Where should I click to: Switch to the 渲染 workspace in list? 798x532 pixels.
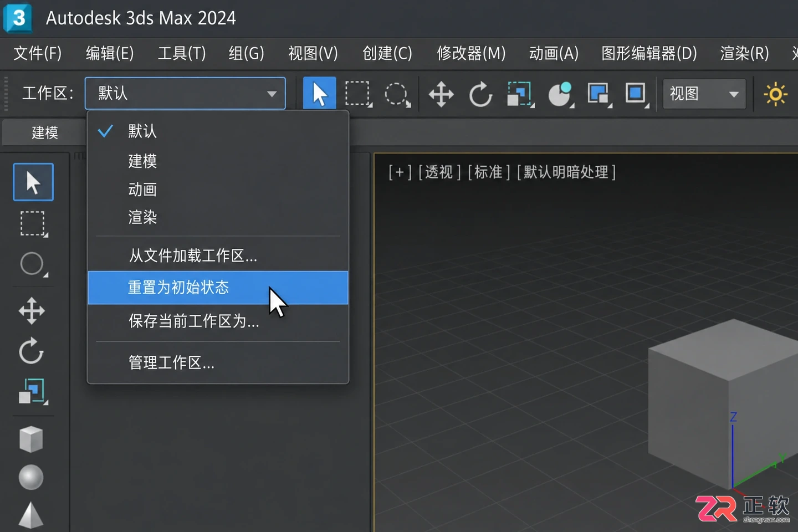click(218, 217)
